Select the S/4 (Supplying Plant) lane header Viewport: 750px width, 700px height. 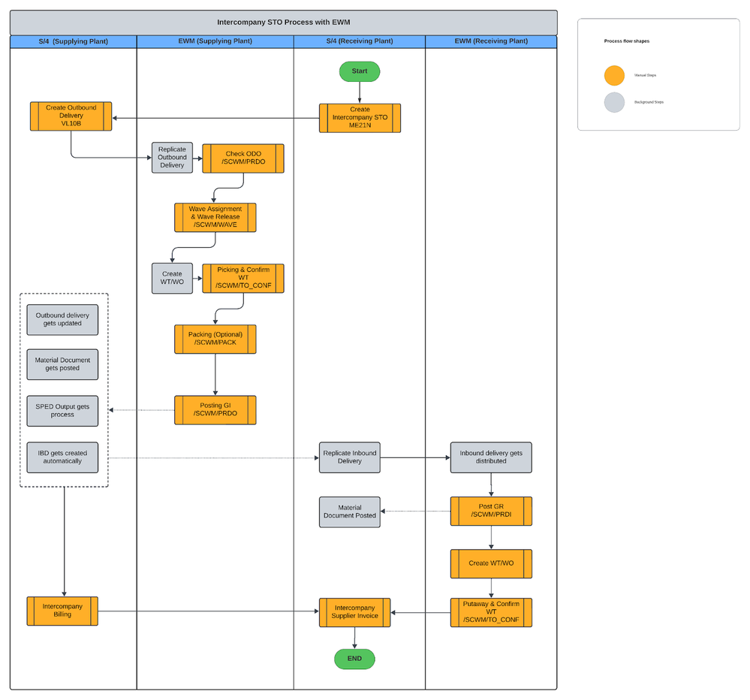point(73,41)
